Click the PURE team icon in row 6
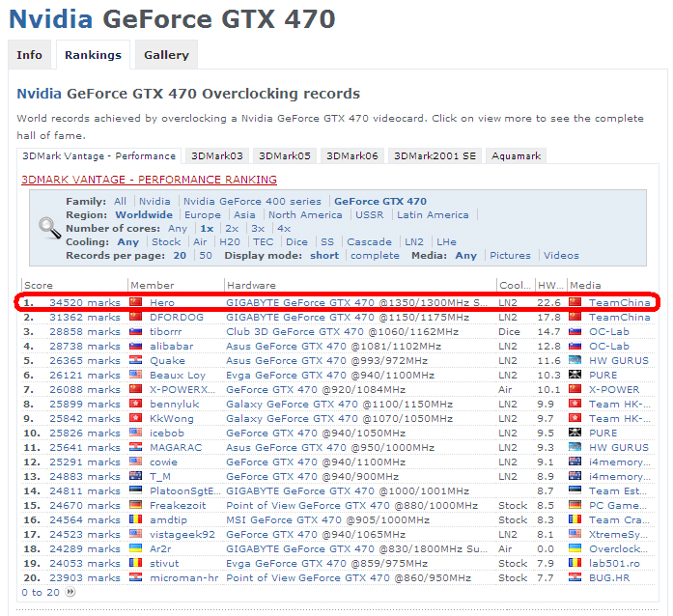The image size is (673, 616). point(575,375)
